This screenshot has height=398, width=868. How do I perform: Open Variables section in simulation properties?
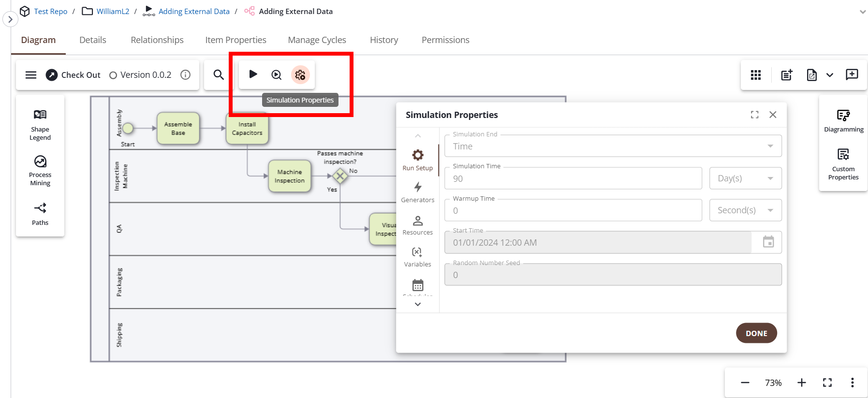pyautogui.click(x=418, y=257)
